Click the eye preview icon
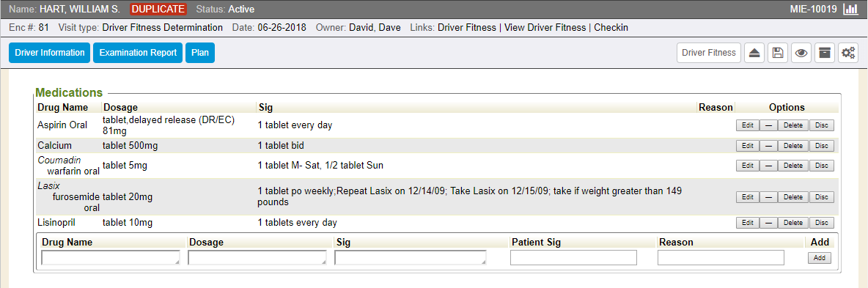This screenshot has height=288, width=868. click(x=801, y=53)
